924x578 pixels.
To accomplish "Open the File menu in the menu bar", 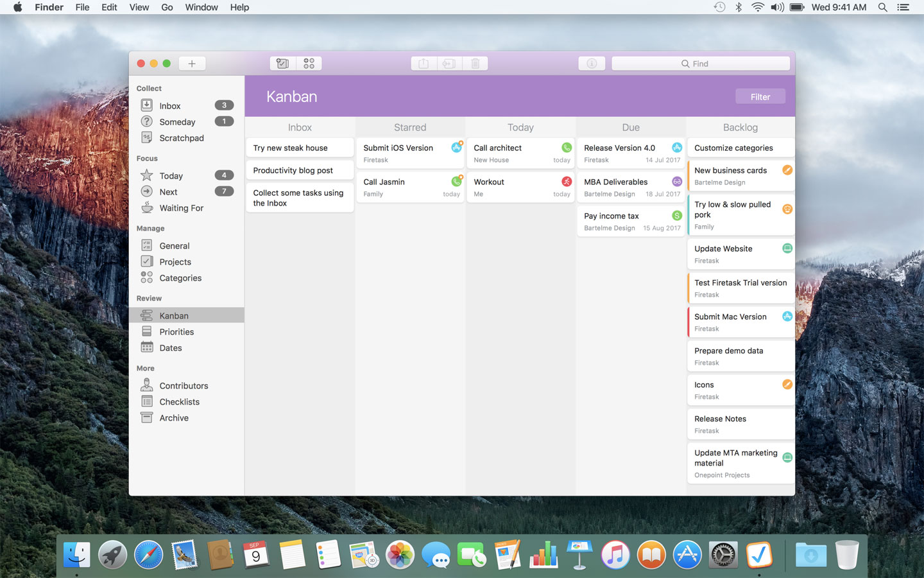I will pos(82,7).
